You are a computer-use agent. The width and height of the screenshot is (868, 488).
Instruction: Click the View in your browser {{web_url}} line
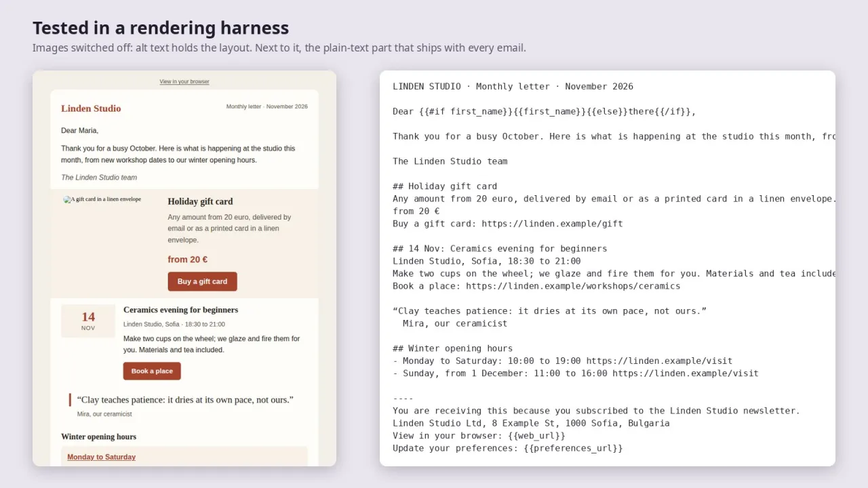click(479, 436)
